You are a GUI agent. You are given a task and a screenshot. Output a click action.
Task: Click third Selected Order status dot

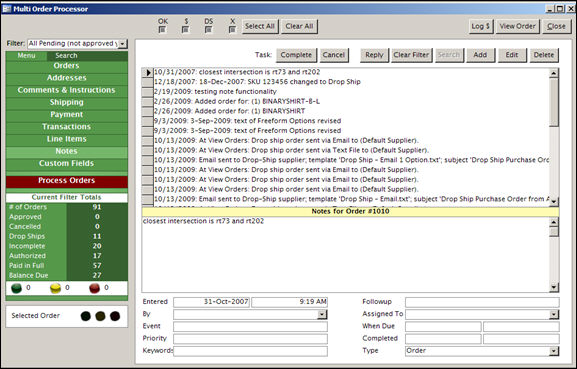pos(115,316)
